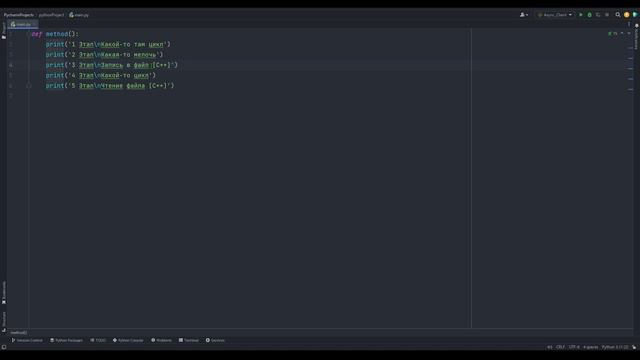Screen dimensions: 640x360
Task: Click the 4 spaces indent status entry
Action: (591, 347)
